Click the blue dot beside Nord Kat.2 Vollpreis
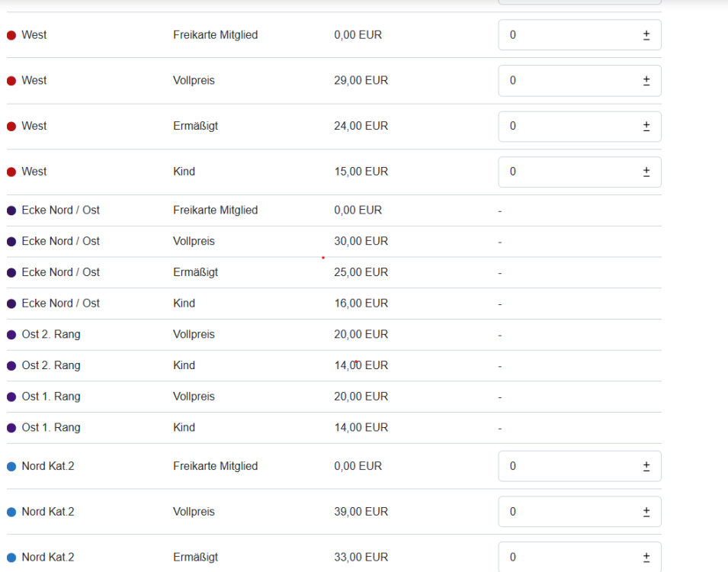This screenshot has width=728, height=572. click(x=11, y=512)
